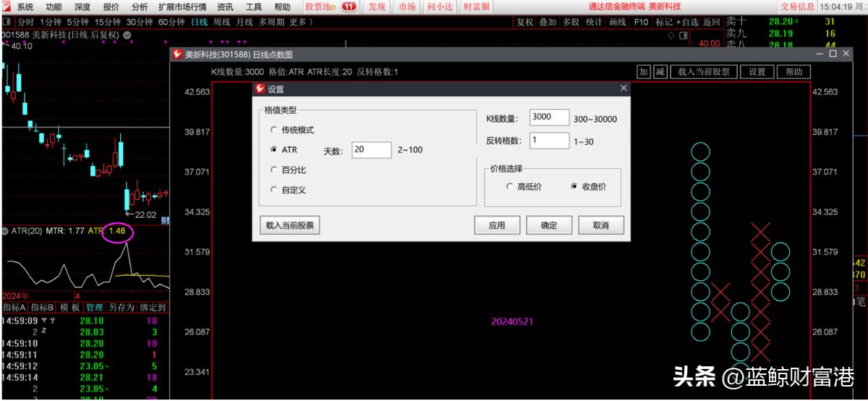Open the 财富圈 section

(476, 7)
